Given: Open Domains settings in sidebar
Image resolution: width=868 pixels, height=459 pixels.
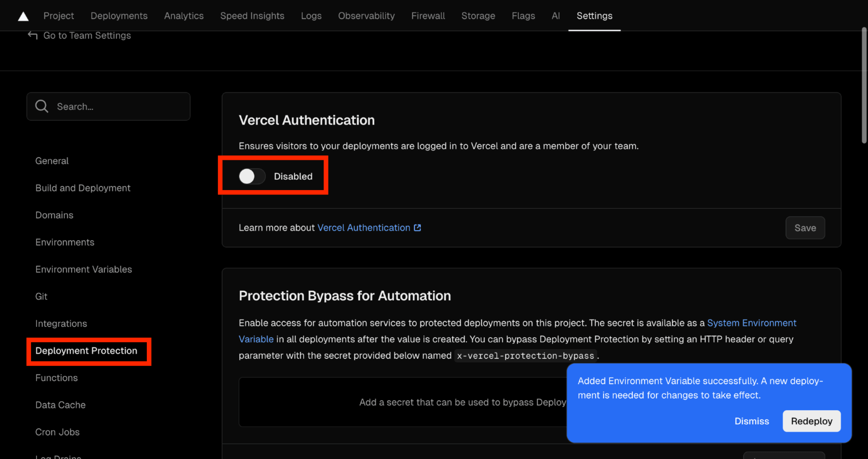Looking at the screenshot, I should click(54, 215).
